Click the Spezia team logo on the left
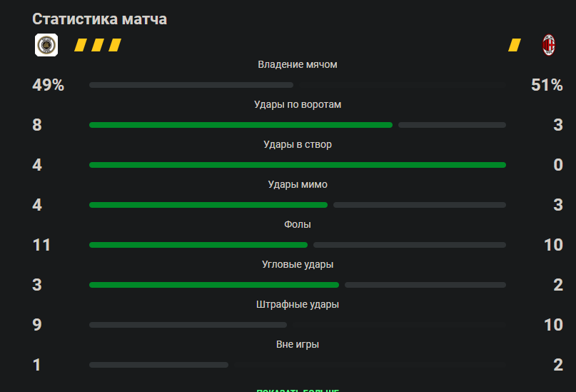 (x=46, y=45)
